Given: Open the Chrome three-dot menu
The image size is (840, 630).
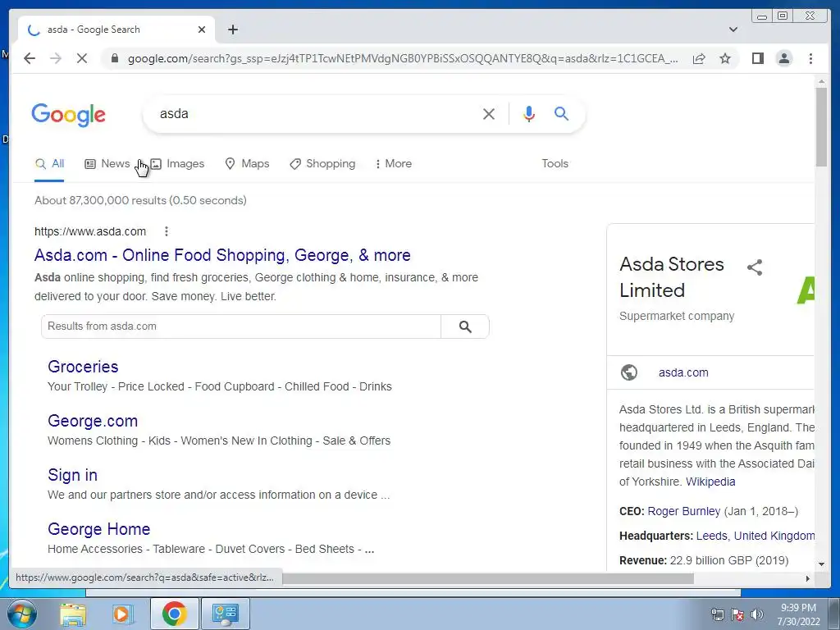Looking at the screenshot, I should (x=810, y=58).
